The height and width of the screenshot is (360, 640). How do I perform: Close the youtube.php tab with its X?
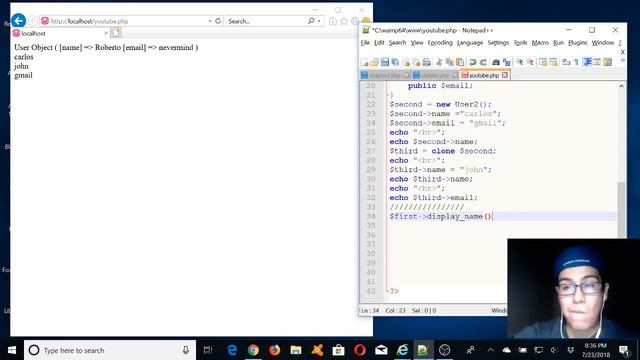(x=505, y=75)
